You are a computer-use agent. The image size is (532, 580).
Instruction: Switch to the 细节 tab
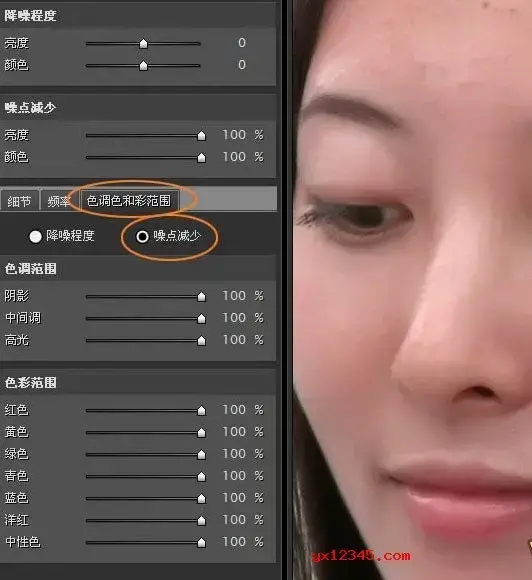click(19, 201)
